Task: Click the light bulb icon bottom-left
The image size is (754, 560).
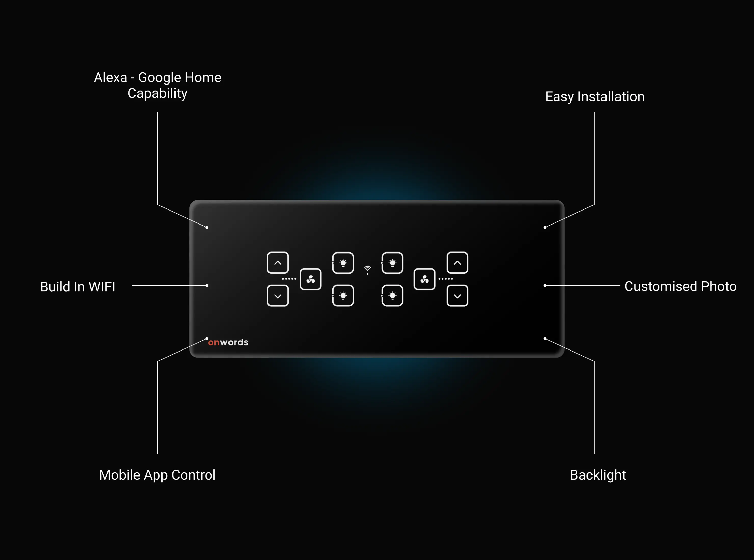Action: pyautogui.click(x=341, y=295)
